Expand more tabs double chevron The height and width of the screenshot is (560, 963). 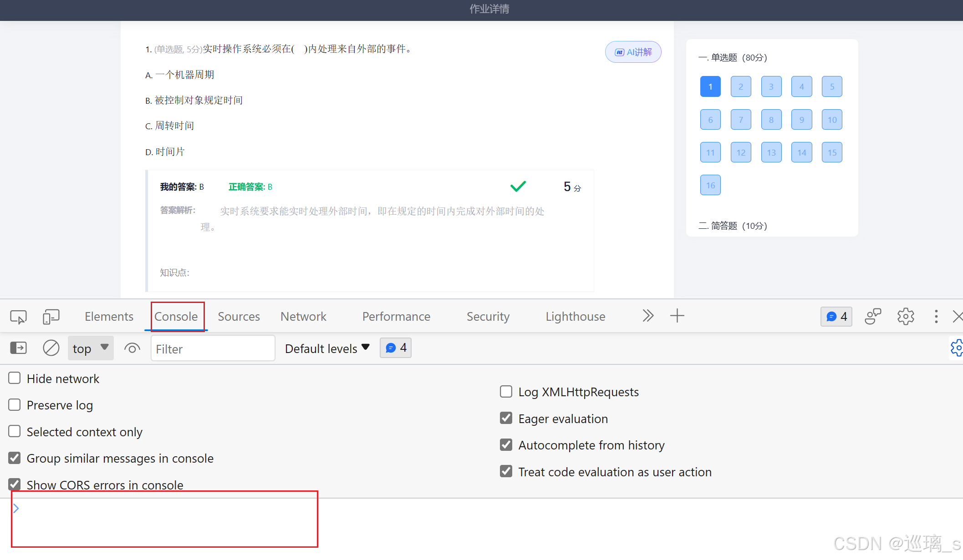[647, 316]
